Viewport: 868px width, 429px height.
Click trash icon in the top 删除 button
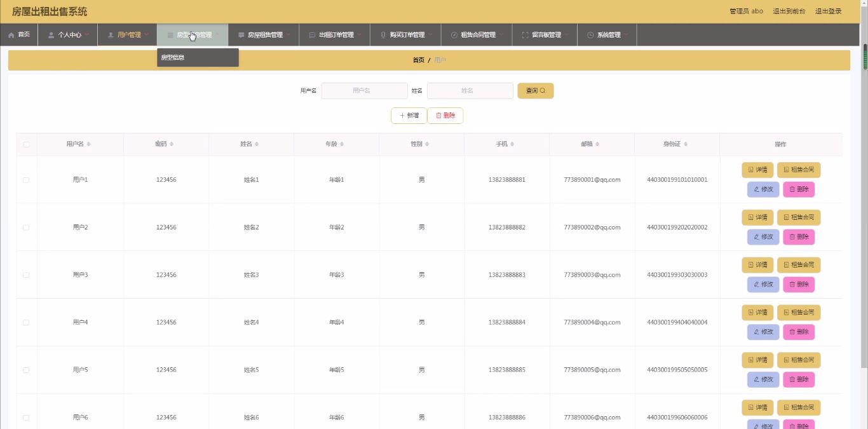(438, 116)
